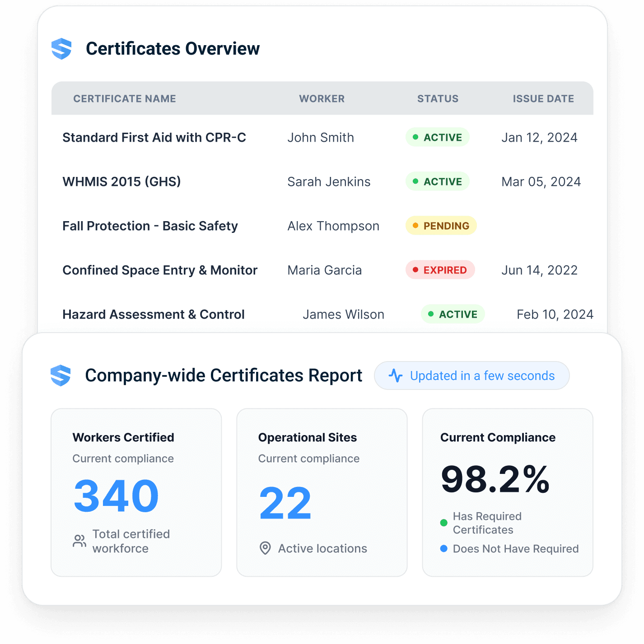
Task: Click 'Total certified workforce' label
Action: (131, 541)
